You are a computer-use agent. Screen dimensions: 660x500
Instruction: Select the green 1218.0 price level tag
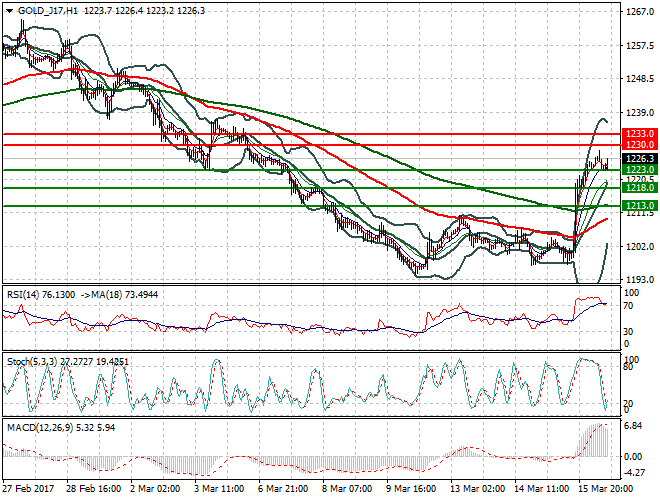pos(638,187)
